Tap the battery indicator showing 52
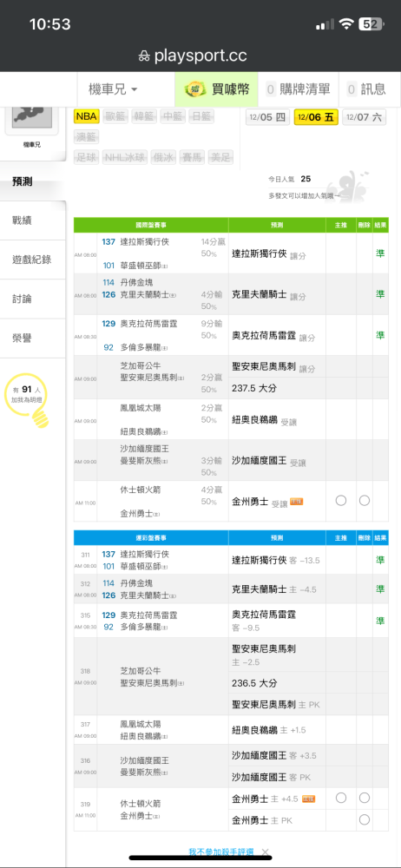Viewport: 401px width, 868px height. click(371, 23)
